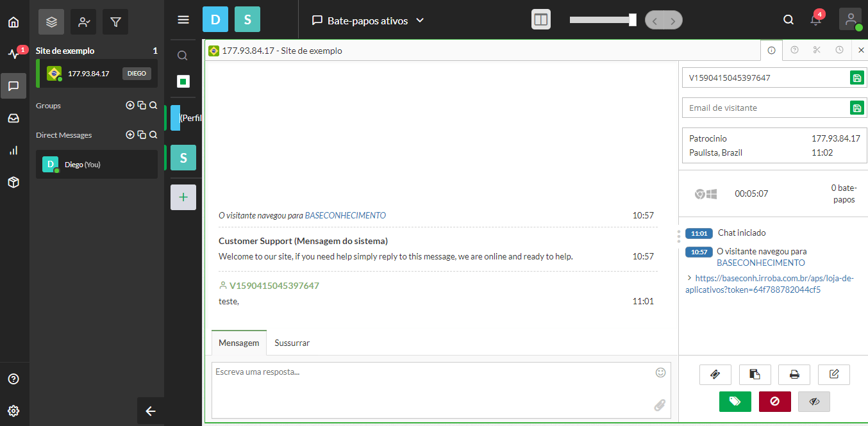868x426 pixels.
Task: Open the 177.93.84.17 visitor chat row
Action: tap(97, 73)
